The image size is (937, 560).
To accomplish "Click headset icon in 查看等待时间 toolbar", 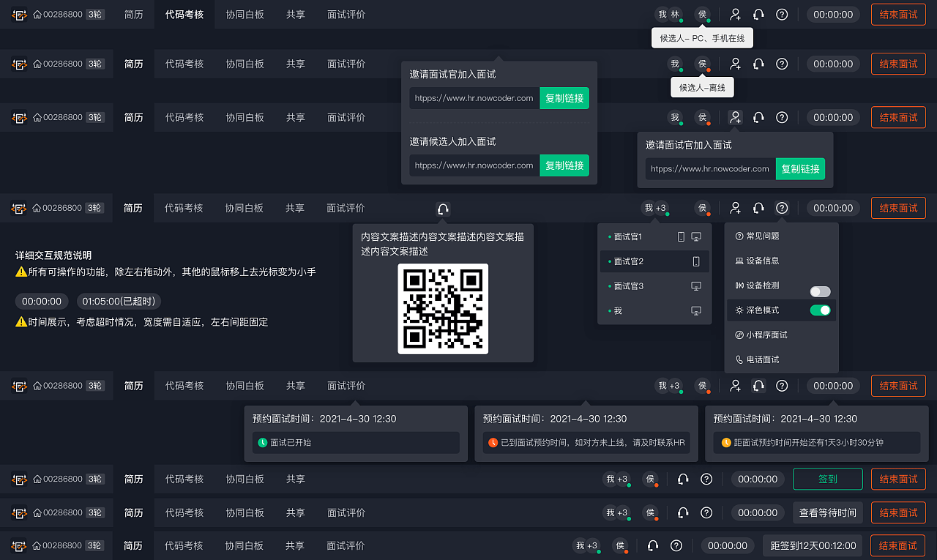I will [683, 512].
